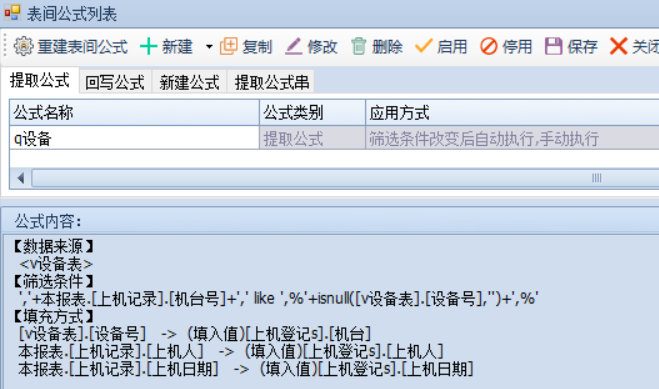Click the 启用 checkmark icon
The height and width of the screenshot is (389, 659).
[x=423, y=46]
